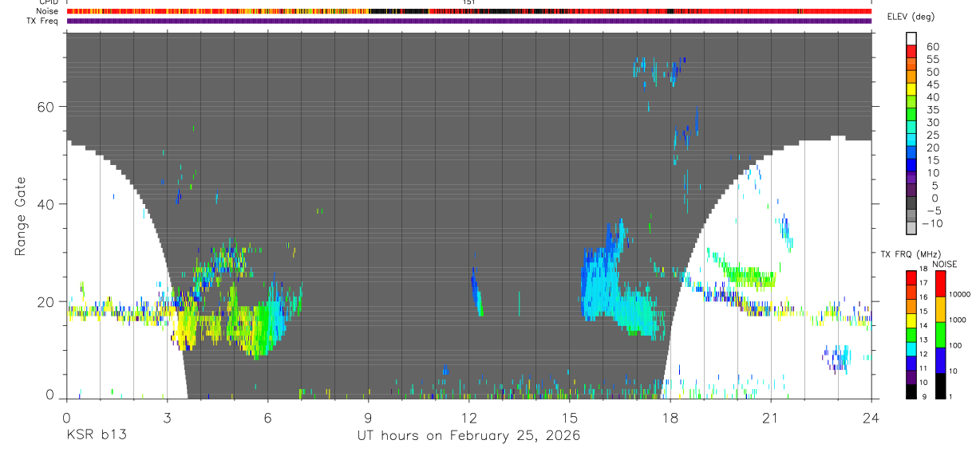Screen dimensions: 980x452
Task: Click the "12" tick label on UT hours axis
Action: [x=469, y=418]
